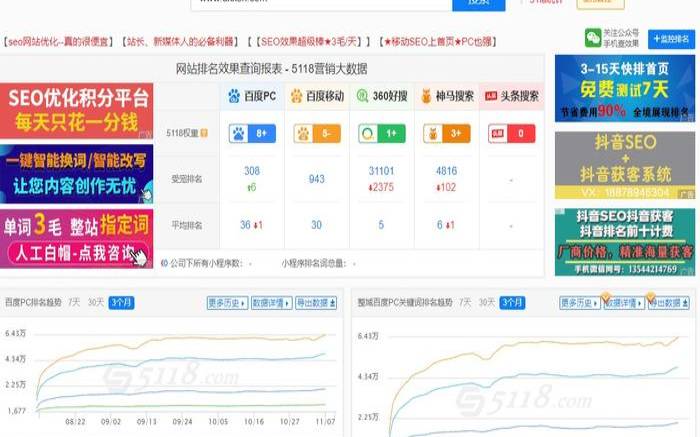
Task: Select 3个月 tab in 百度PC排名趋势
Action: tap(121, 303)
